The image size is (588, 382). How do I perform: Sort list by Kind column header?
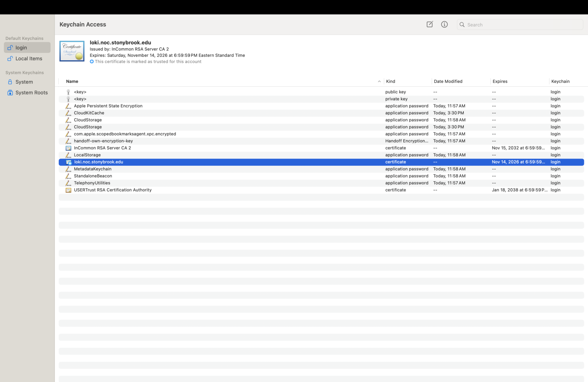pos(391,81)
